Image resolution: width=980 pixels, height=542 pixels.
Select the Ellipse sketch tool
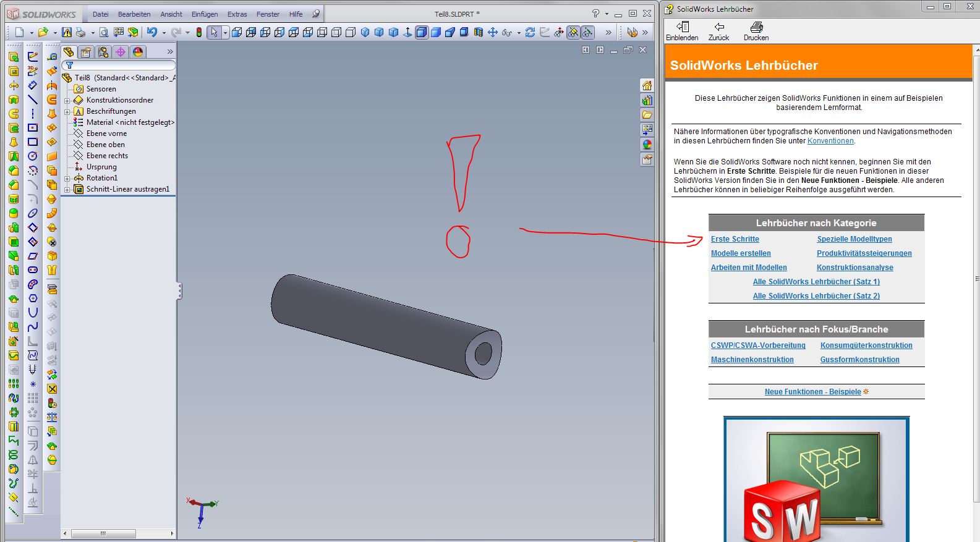33,213
